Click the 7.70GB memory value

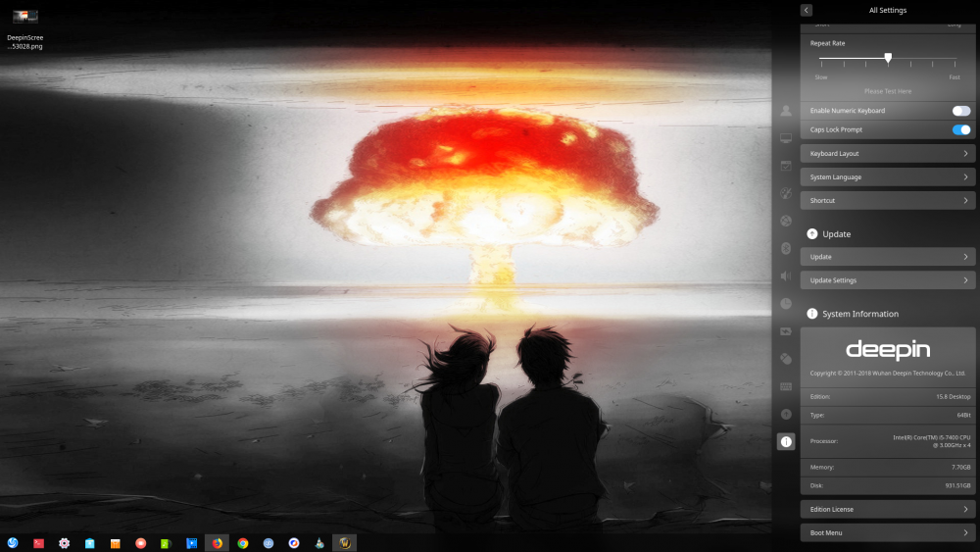960,467
